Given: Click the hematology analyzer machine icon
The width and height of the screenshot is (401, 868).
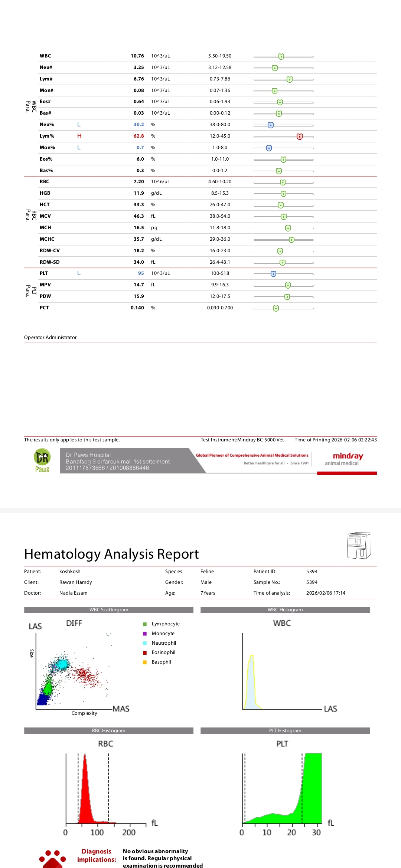Looking at the screenshot, I should (x=359, y=545).
